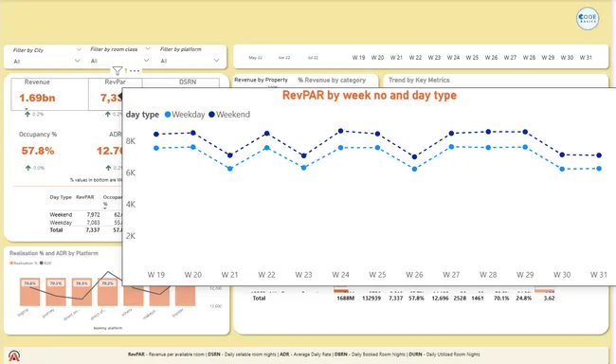
Task: Select W 21 in the week slicer
Action: tap(396, 58)
